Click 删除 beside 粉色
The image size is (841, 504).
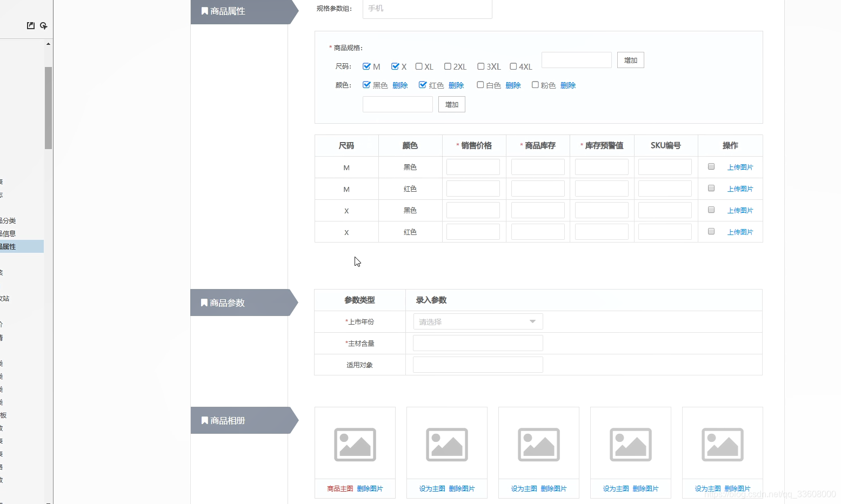click(x=568, y=85)
